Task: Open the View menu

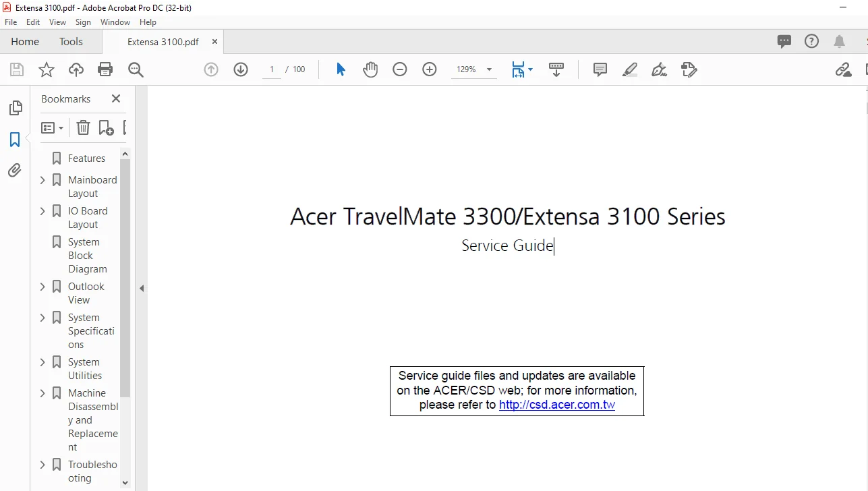Action: click(x=57, y=22)
